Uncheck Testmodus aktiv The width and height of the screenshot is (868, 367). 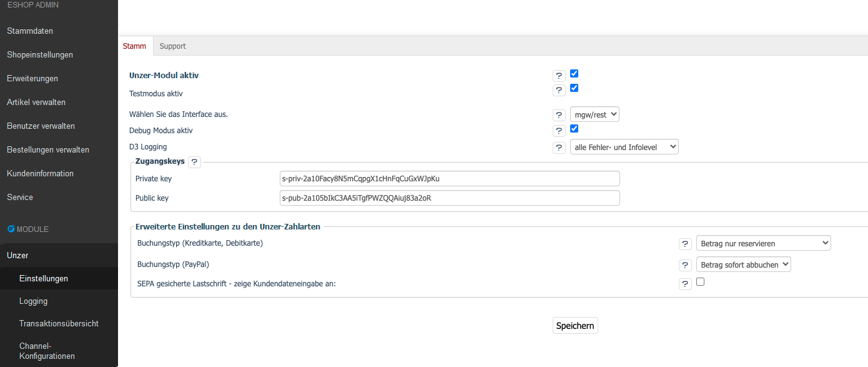click(x=574, y=88)
